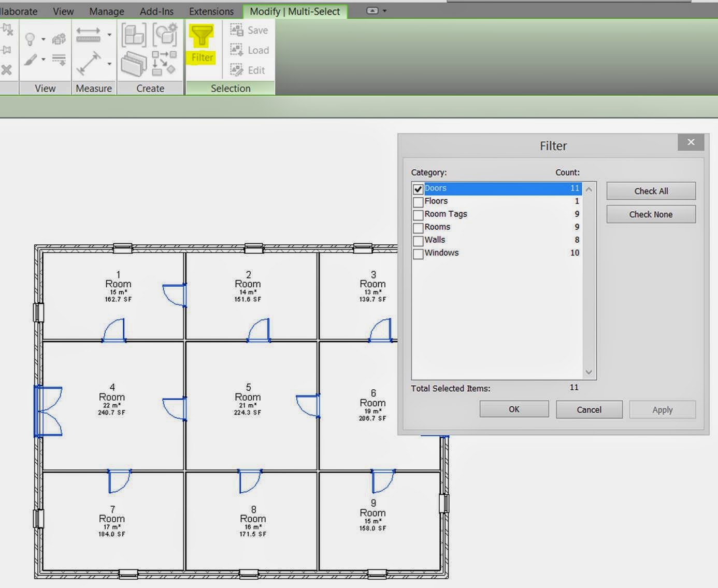Click the Create Group icon
718x588 pixels.
[134, 35]
